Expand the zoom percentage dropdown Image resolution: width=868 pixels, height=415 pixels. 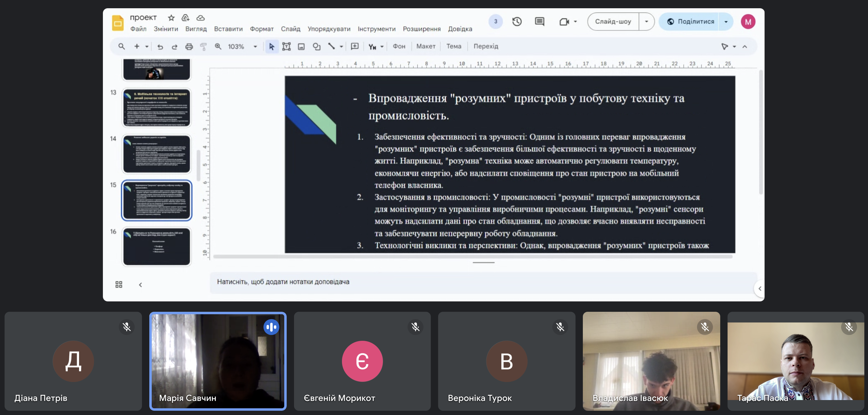point(255,46)
